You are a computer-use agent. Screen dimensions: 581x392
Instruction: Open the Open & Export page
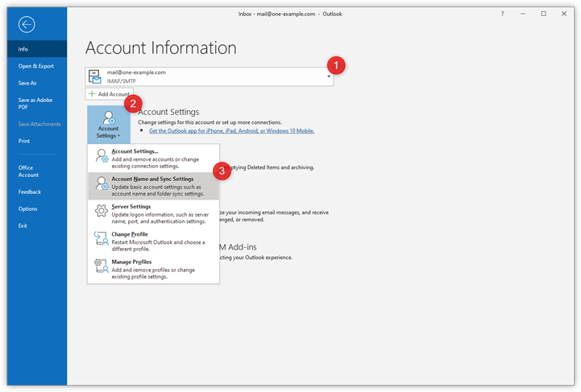(x=37, y=66)
